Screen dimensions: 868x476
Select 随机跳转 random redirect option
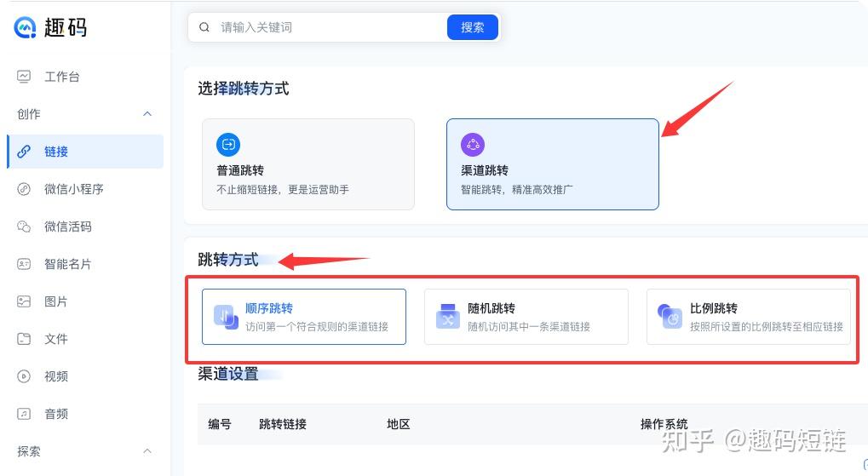pos(526,317)
